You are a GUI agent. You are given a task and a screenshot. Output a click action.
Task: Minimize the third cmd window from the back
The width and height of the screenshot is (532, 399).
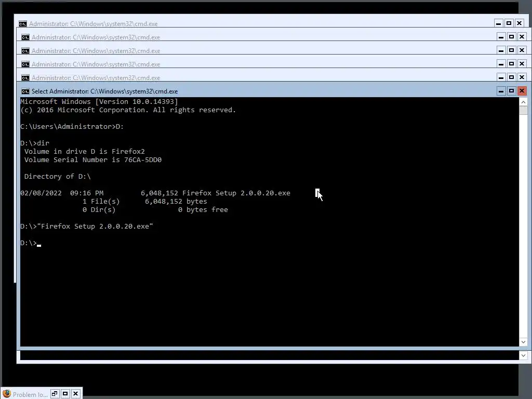pos(501,50)
